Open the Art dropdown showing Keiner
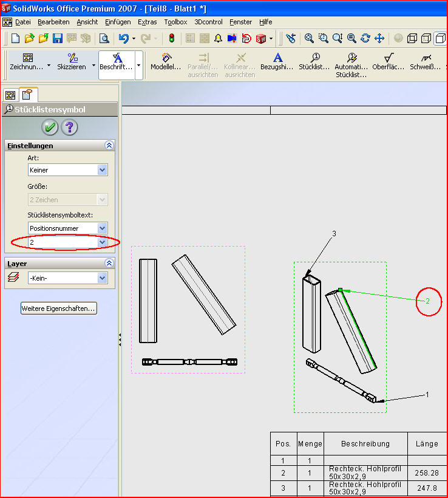448x498 pixels. (x=67, y=170)
